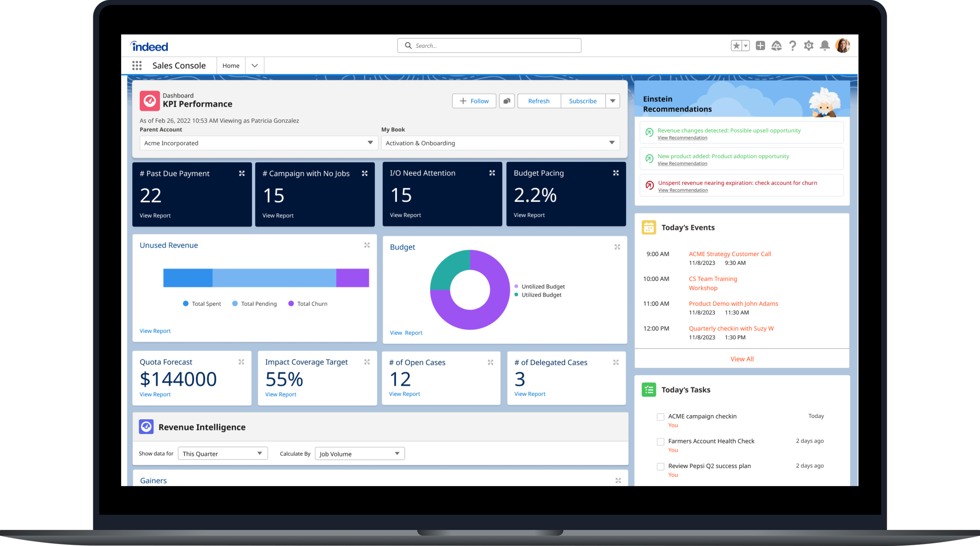Image resolution: width=980 pixels, height=546 pixels.
Task: Check off the ACME campaign checkin task
Action: [661, 417]
